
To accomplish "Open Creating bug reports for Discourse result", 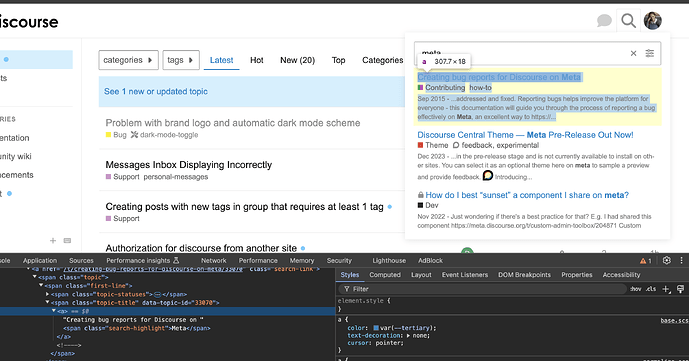I will pos(499,77).
